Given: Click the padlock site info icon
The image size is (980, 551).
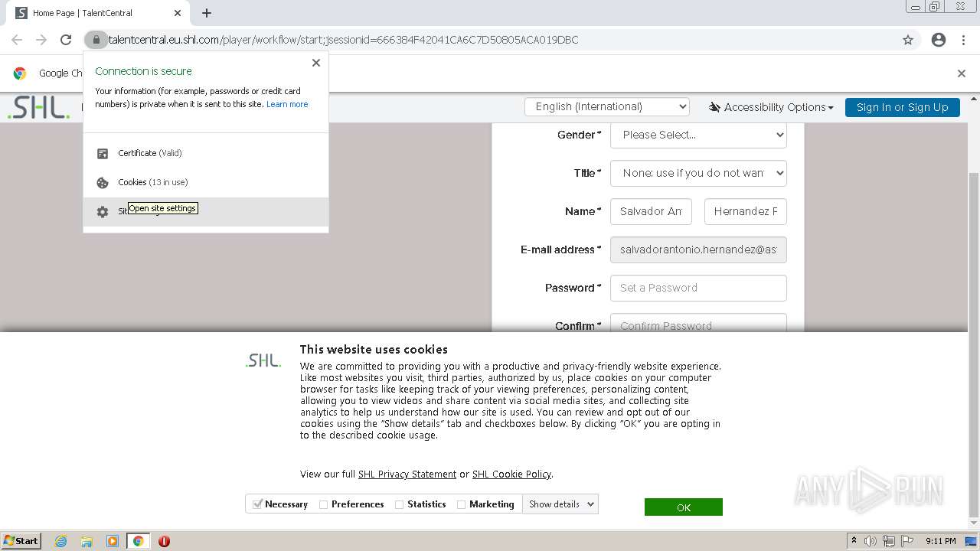Looking at the screenshot, I should point(96,40).
